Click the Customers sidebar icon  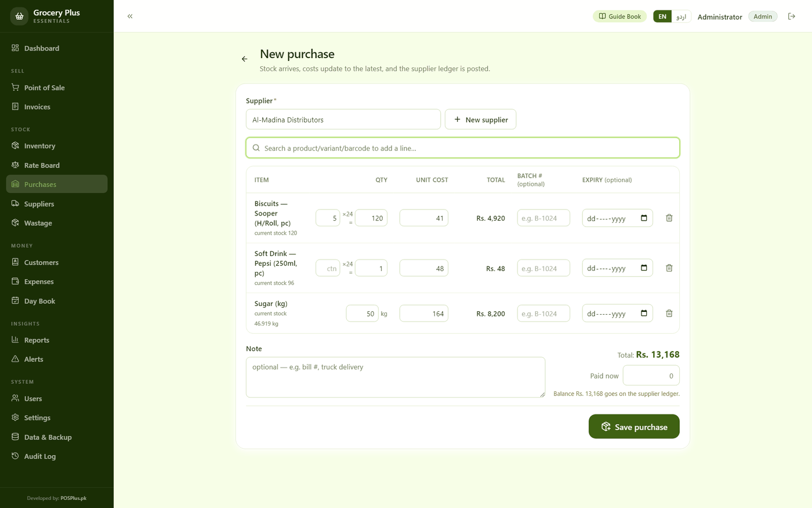(x=15, y=262)
